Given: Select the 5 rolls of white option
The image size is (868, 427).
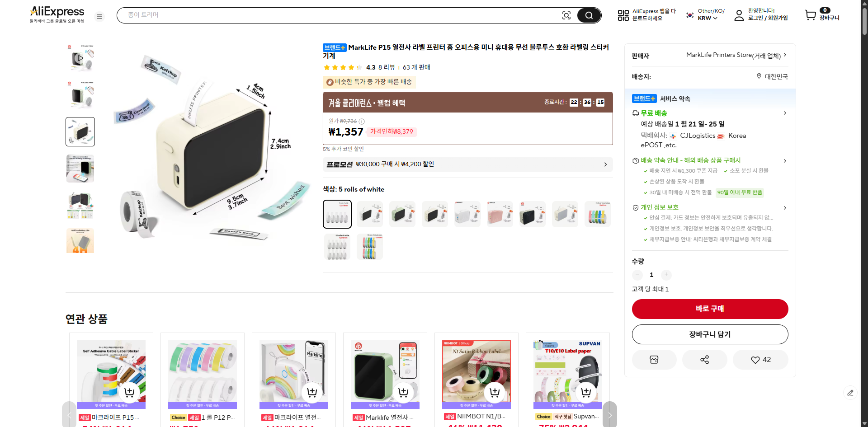Looking at the screenshot, I should click(337, 214).
